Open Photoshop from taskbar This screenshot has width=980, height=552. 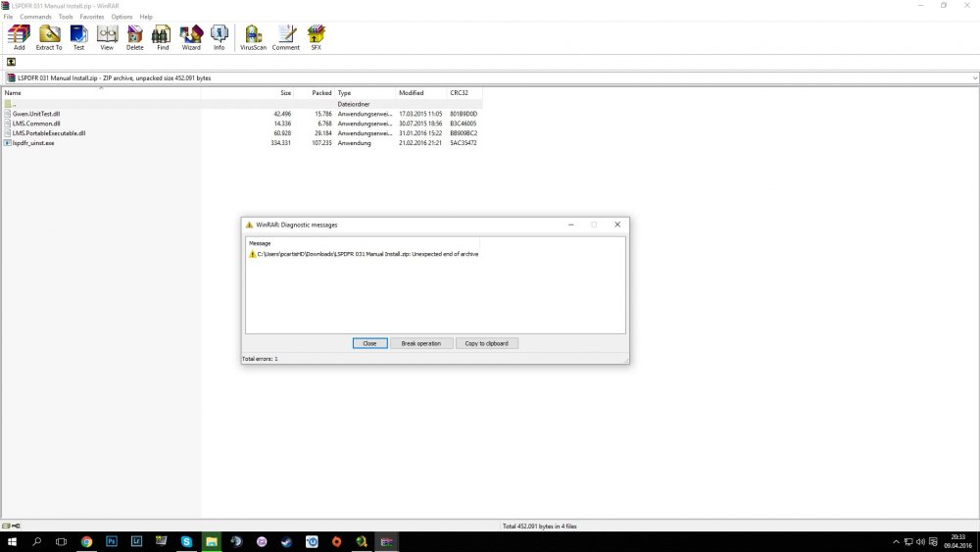[x=112, y=542]
